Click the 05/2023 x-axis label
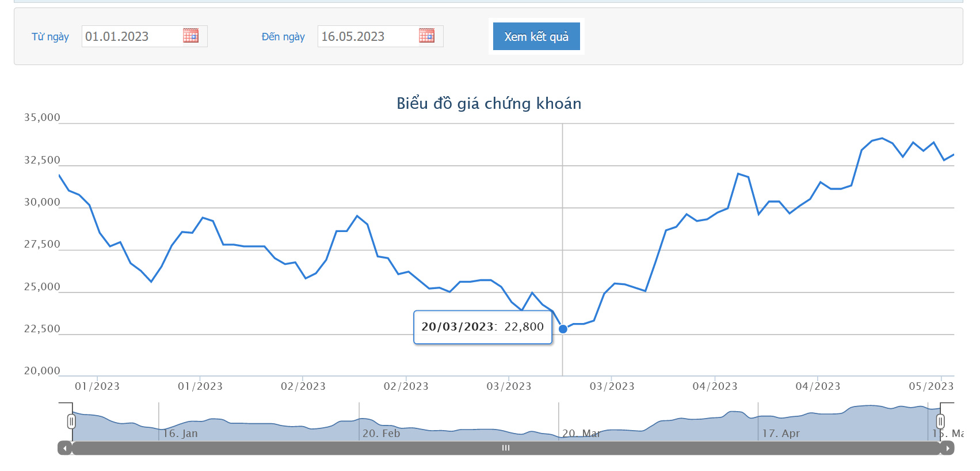The image size is (980, 471). coord(931,386)
